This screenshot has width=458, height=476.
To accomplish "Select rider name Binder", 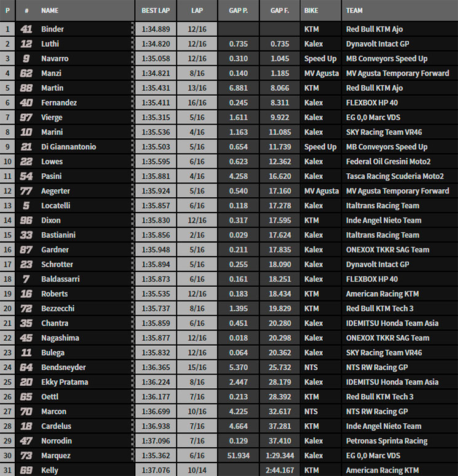I will 53,29.
